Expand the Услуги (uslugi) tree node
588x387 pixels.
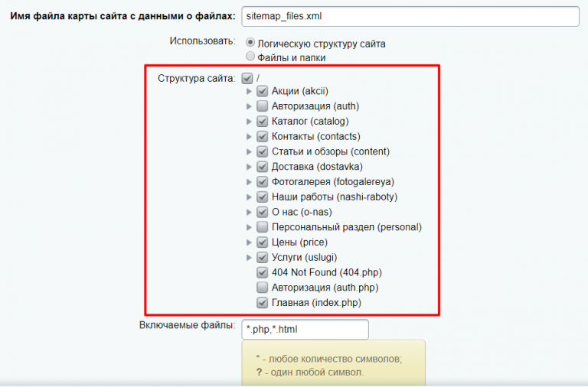pyautogui.click(x=249, y=258)
